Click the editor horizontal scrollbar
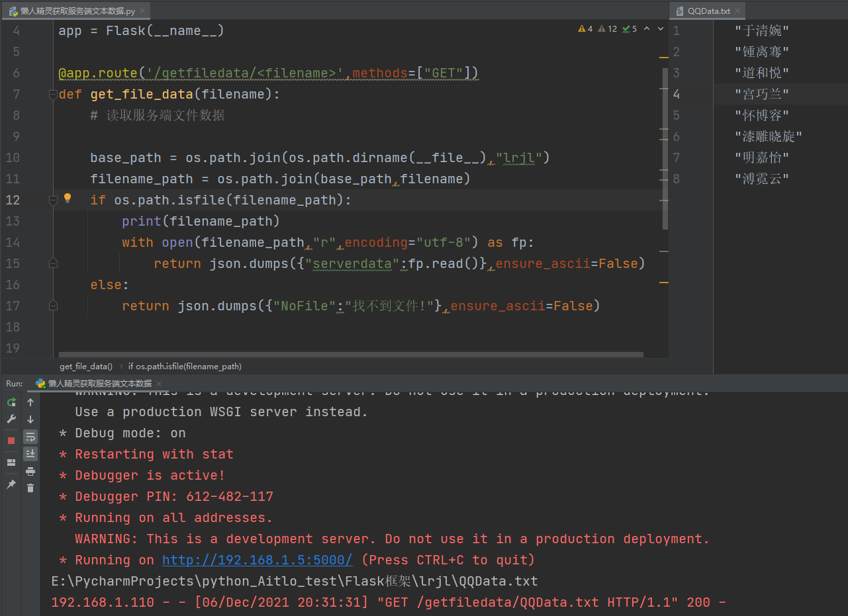Image resolution: width=848 pixels, height=616 pixels. (351, 355)
